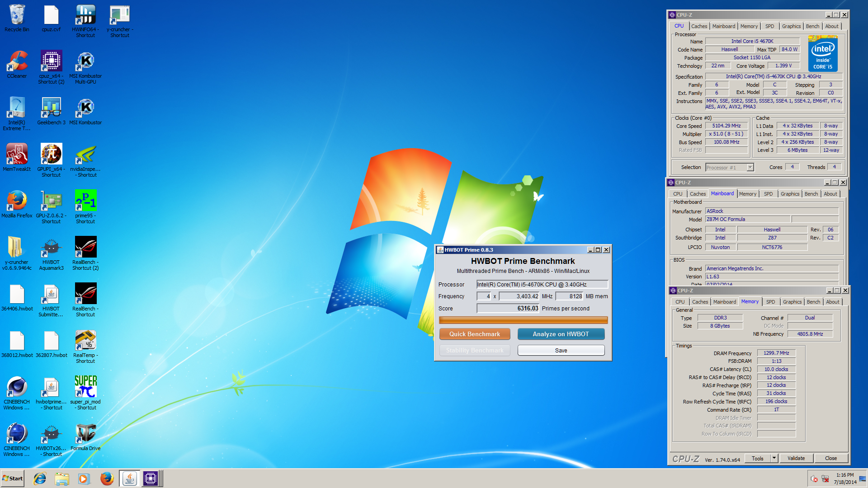This screenshot has width=868, height=488.
Task: Open Bench tab in top CPU-Z window
Action: 812,26
